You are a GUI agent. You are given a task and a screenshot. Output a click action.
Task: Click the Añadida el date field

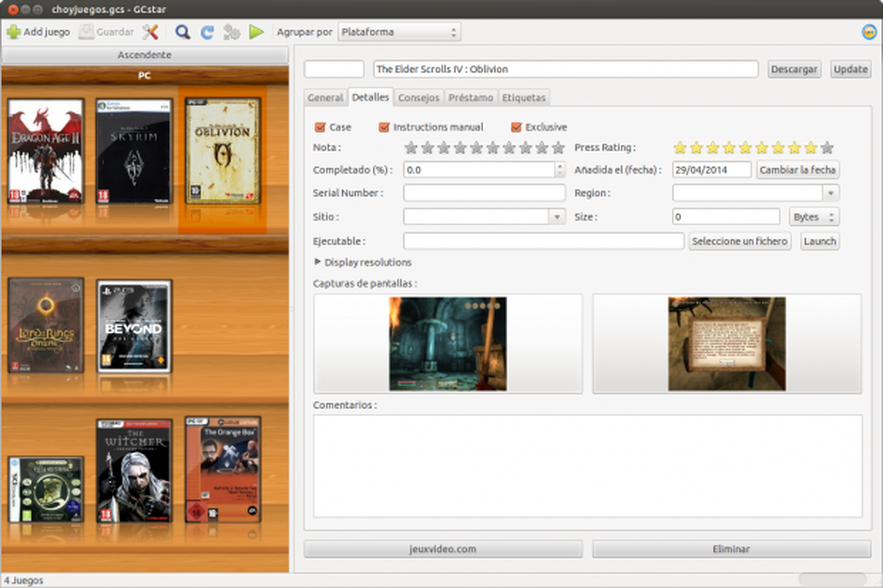point(712,170)
